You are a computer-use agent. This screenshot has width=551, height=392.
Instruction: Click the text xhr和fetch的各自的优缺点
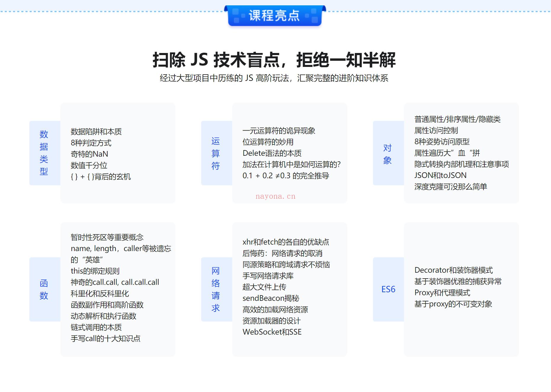[x=286, y=242]
